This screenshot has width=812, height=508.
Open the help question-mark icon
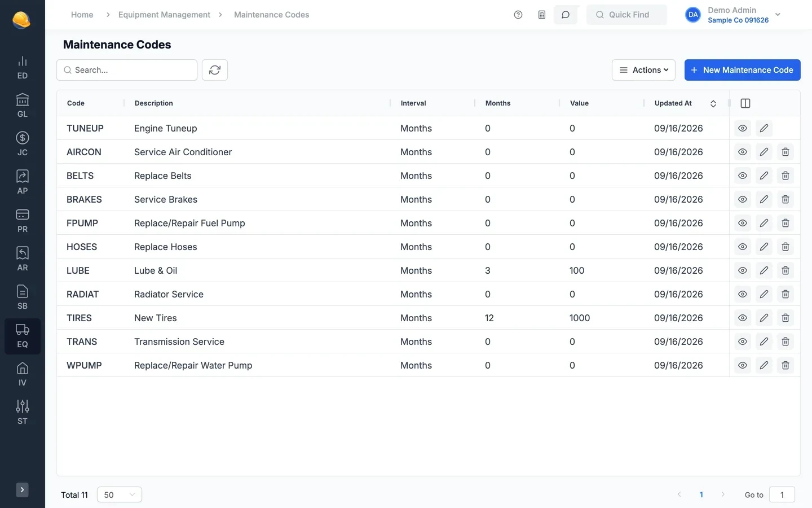518,15
